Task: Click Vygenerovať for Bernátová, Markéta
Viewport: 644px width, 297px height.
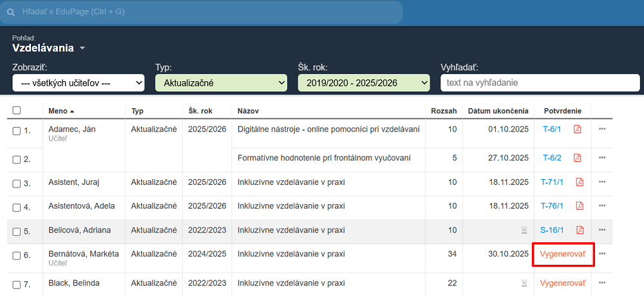Action: 563,254
